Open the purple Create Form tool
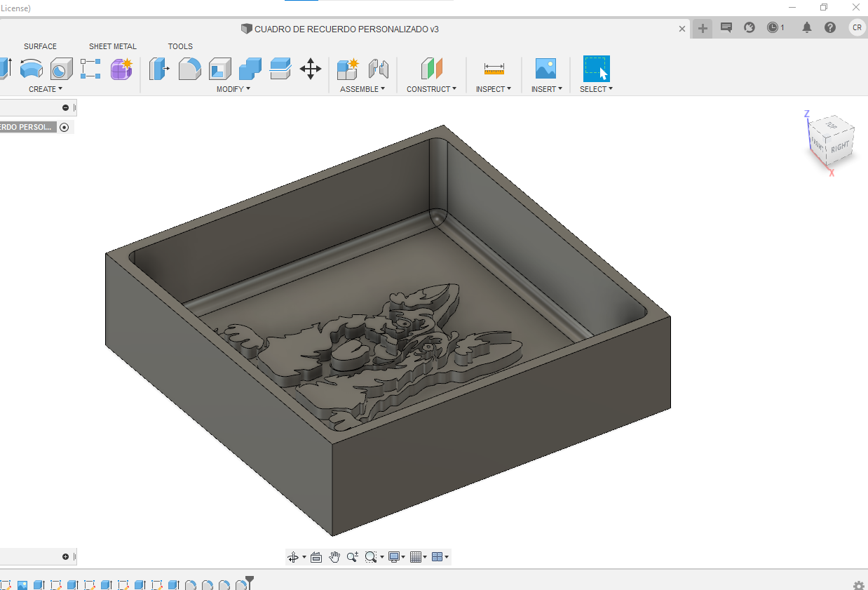 (x=121, y=69)
